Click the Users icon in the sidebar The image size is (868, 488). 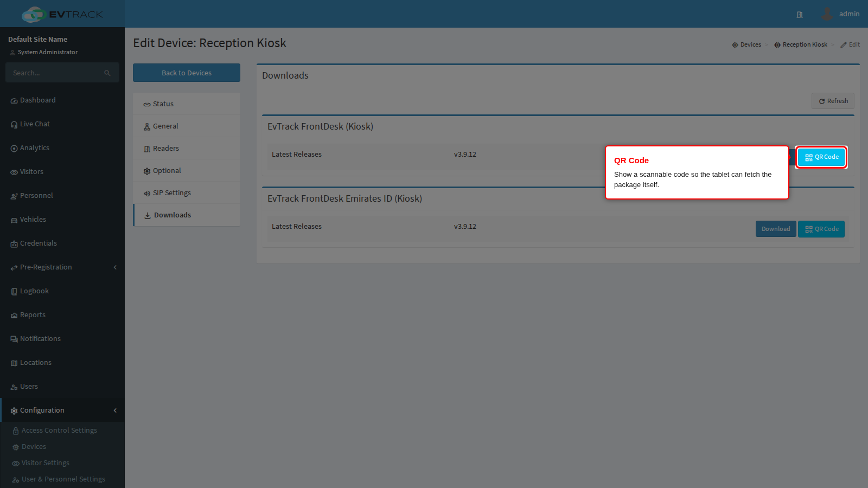click(14, 387)
